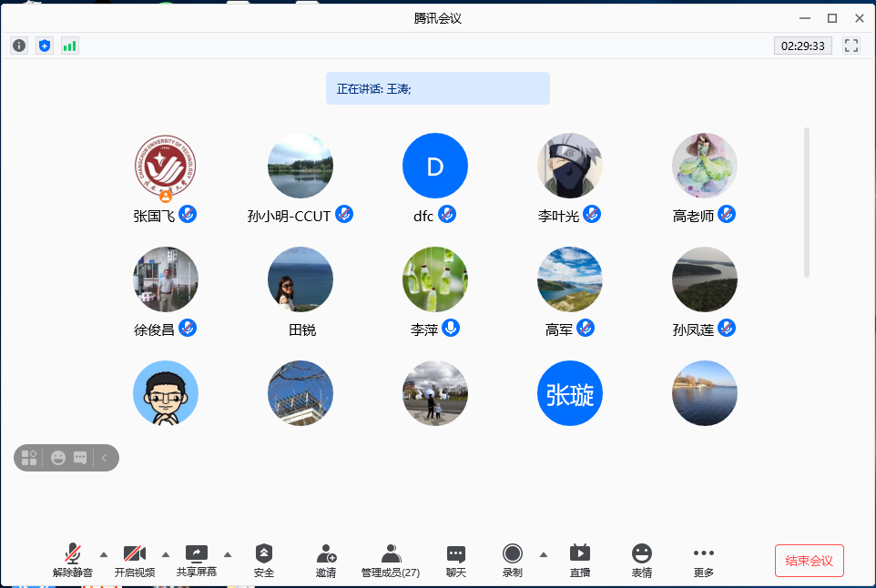The image size is (876, 588).
Task: Start recording the meeting (录制)
Action: tap(513, 560)
